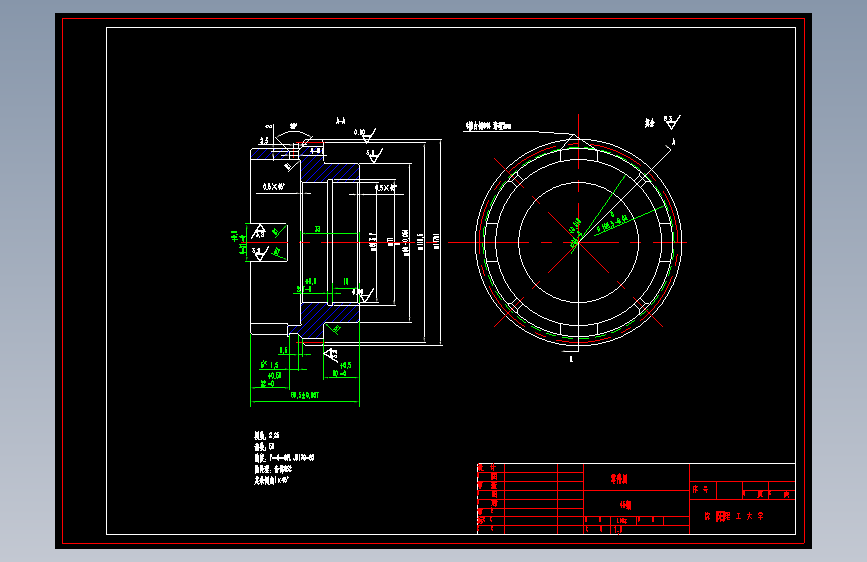Click the university name in the title block
This screenshot has width=867, height=562.
pyautogui.click(x=734, y=516)
